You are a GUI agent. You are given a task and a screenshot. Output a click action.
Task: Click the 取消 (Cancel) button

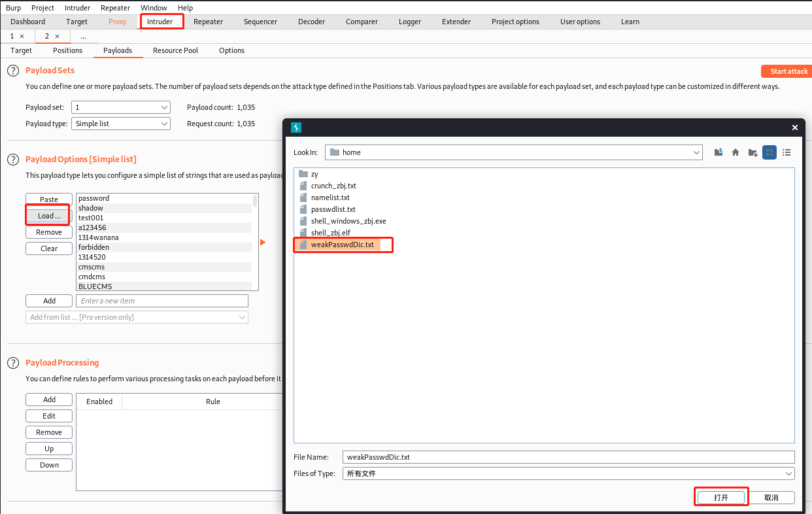click(771, 498)
